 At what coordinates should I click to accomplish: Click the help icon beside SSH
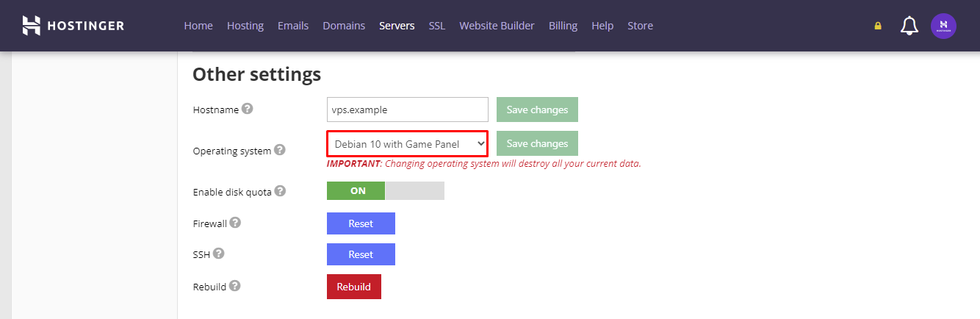tap(218, 254)
